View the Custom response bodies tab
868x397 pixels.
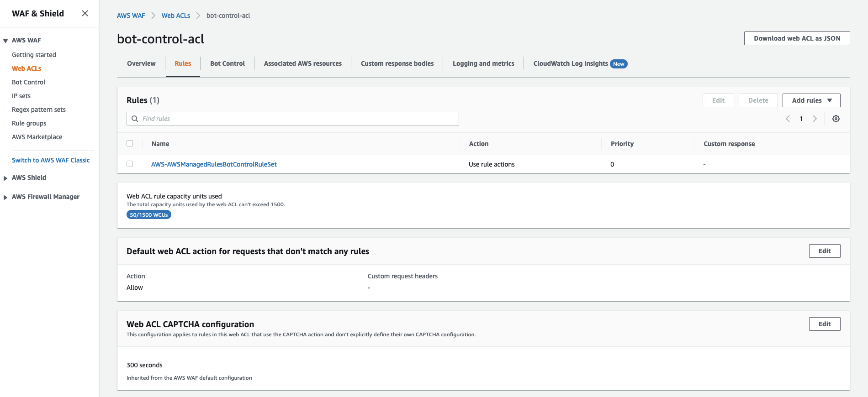pyautogui.click(x=397, y=63)
